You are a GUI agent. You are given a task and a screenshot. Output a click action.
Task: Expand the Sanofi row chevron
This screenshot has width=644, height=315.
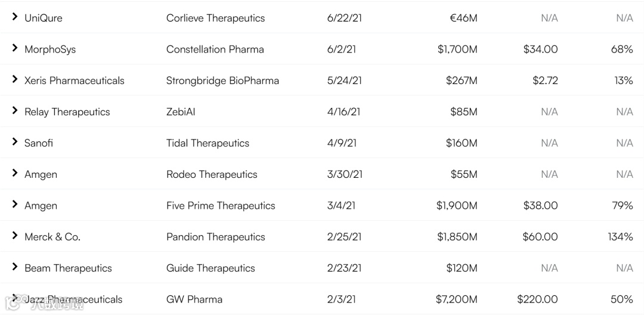point(15,142)
